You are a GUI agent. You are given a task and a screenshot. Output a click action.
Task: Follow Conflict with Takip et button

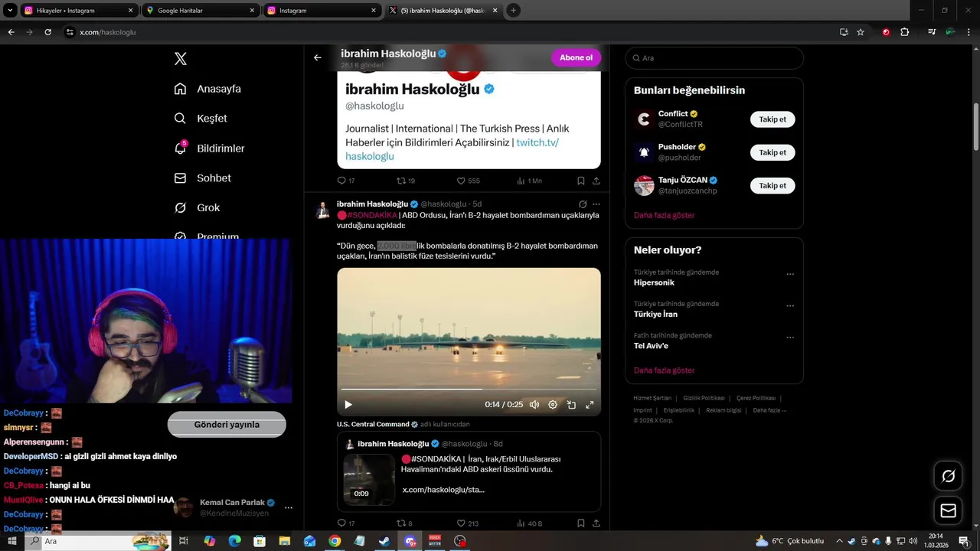(773, 119)
